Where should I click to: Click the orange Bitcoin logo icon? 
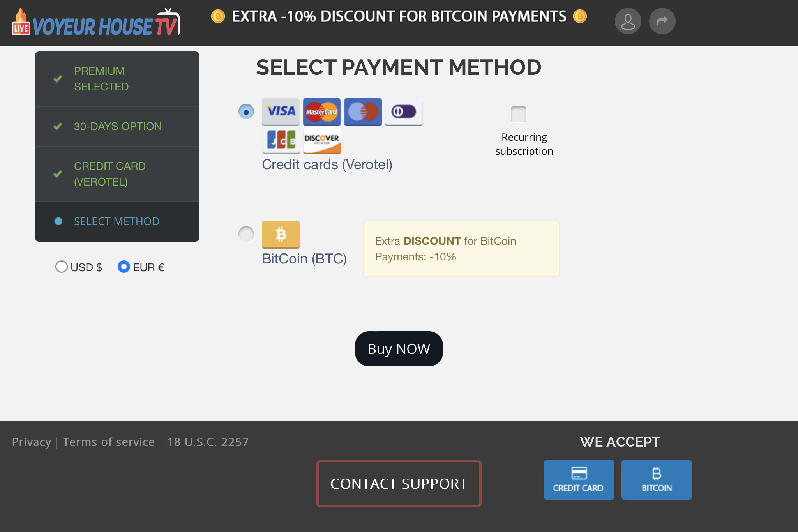tap(281, 234)
